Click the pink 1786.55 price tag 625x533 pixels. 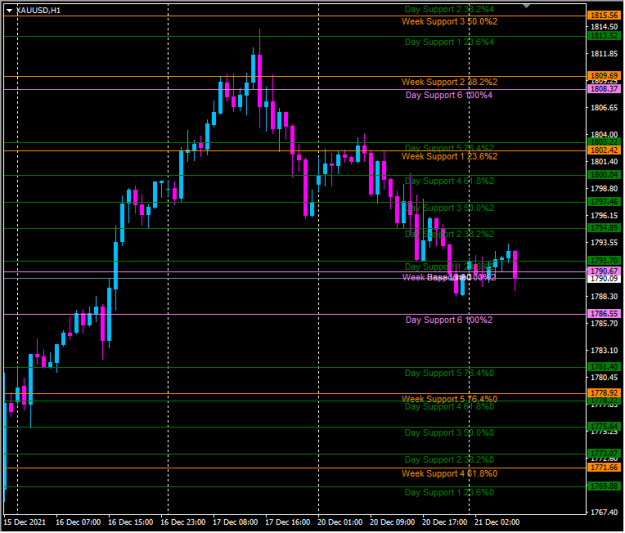tap(604, 314)
